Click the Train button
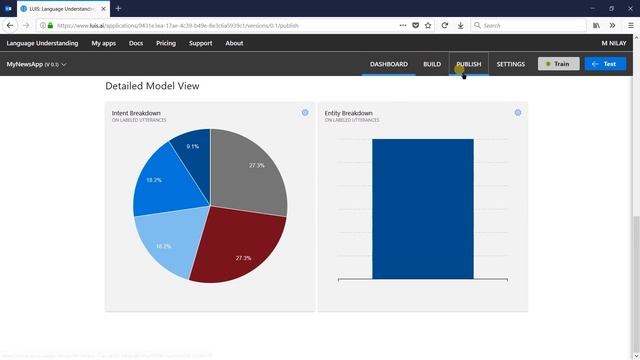 [x=558, y=64]
